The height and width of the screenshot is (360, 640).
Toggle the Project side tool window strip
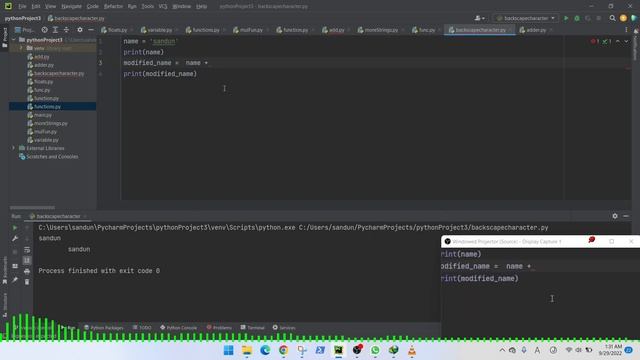pyautogui.click(x=4, y=38)
